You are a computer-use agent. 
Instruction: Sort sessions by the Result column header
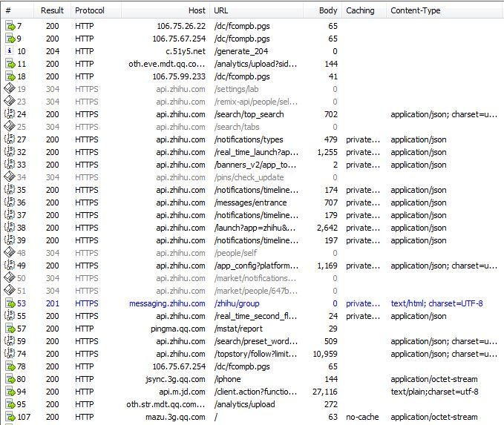(52, 10)
